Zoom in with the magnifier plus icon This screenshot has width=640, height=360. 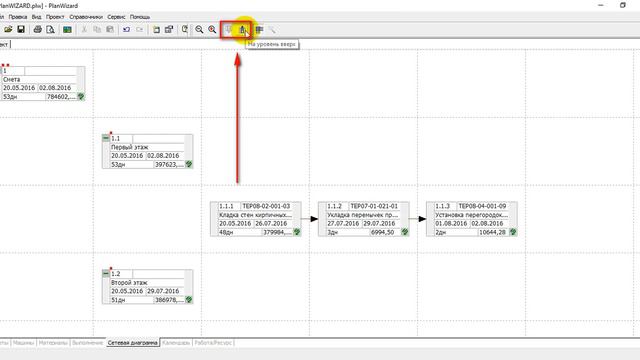click(x=212, y=29)
